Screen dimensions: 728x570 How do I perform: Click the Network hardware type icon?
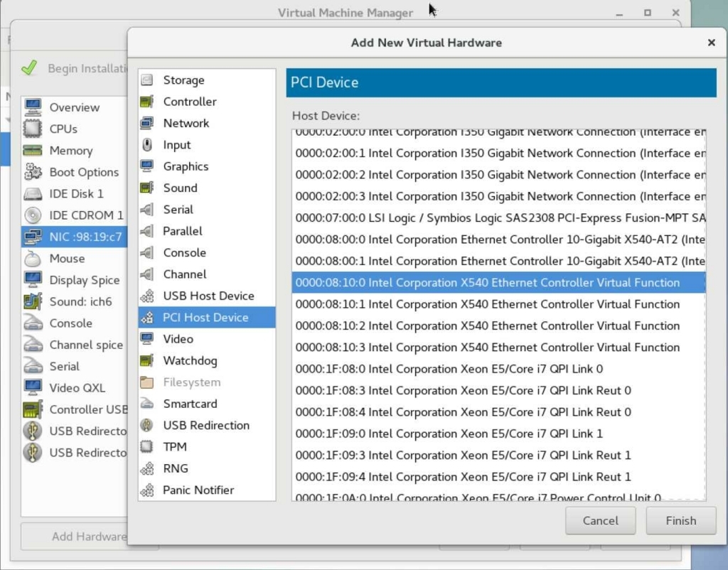coord(147,124)
